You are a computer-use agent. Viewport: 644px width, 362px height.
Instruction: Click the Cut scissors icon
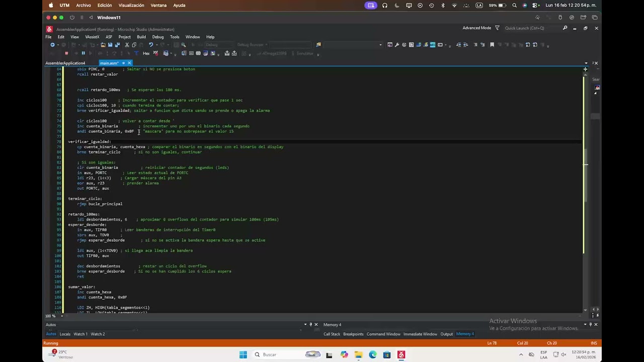click(127, 45)
